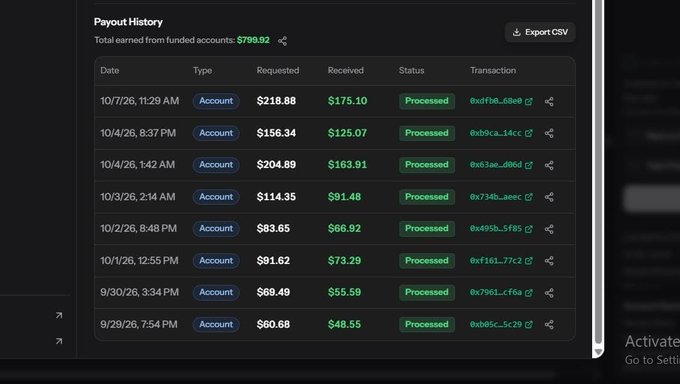
Task: Select the received amount $175.10
Action: (x=347, y=101)
